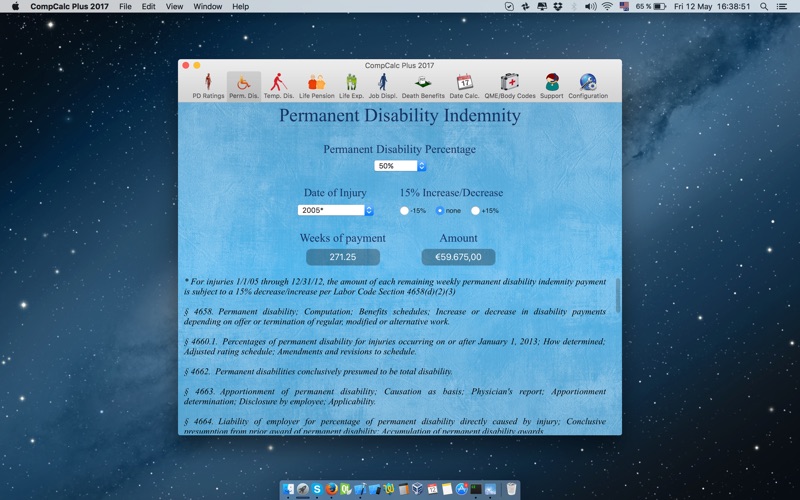Open the Job Displ. tool
Image resolution: width=800 pixels, height=500 pixels.
tap(383, 86)
